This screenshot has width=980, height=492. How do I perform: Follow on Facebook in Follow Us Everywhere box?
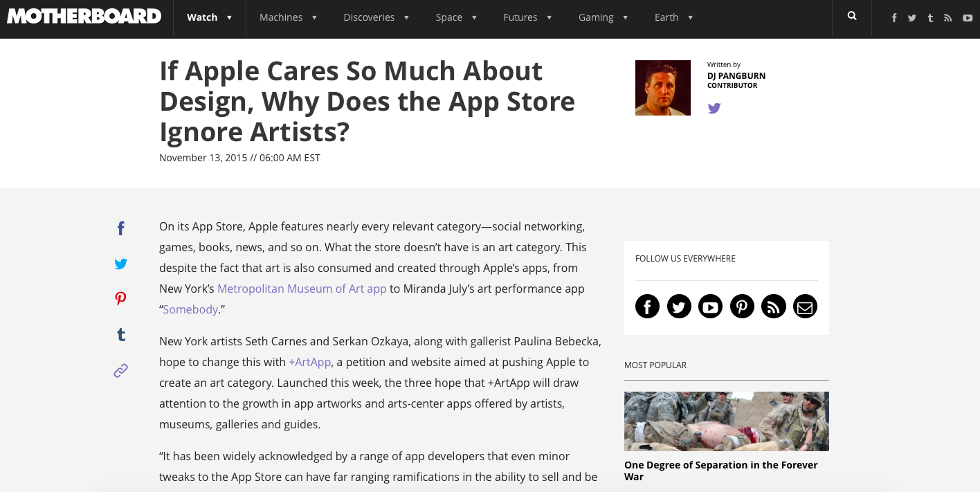(x=647, y=306)
